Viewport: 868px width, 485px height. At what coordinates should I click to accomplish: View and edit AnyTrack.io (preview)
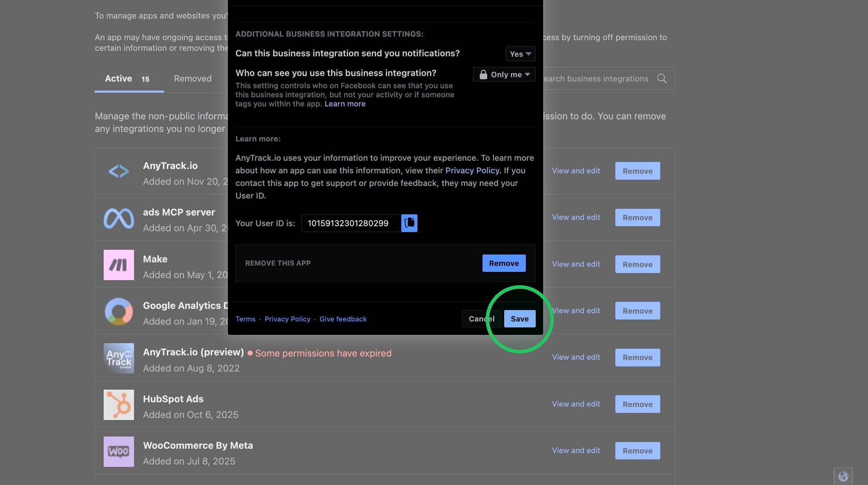point(576,357)
